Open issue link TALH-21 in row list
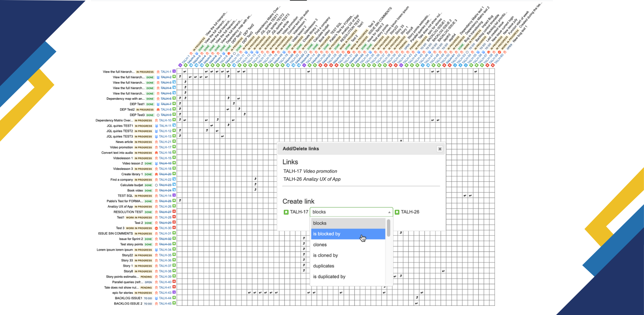Viewport: 644px width, 315px height. click(x=165, y=142)
